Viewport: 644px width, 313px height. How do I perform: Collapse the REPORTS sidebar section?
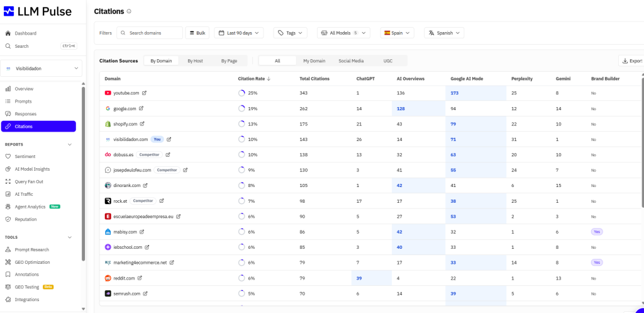[69, 144]
